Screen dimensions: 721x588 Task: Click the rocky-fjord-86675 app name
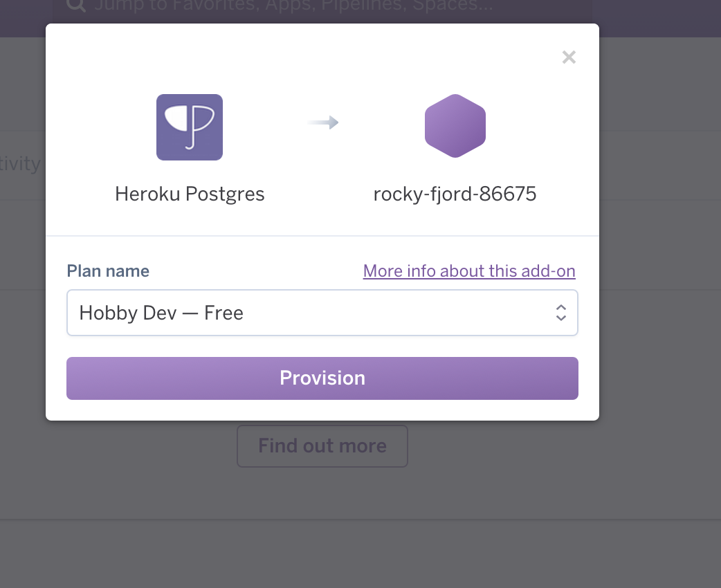pos(455,194)
